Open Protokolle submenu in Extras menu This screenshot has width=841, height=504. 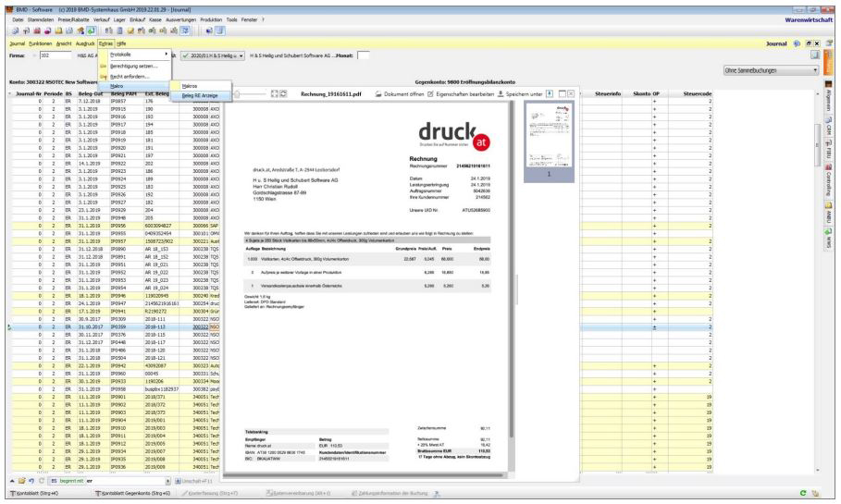click(134, 55)
